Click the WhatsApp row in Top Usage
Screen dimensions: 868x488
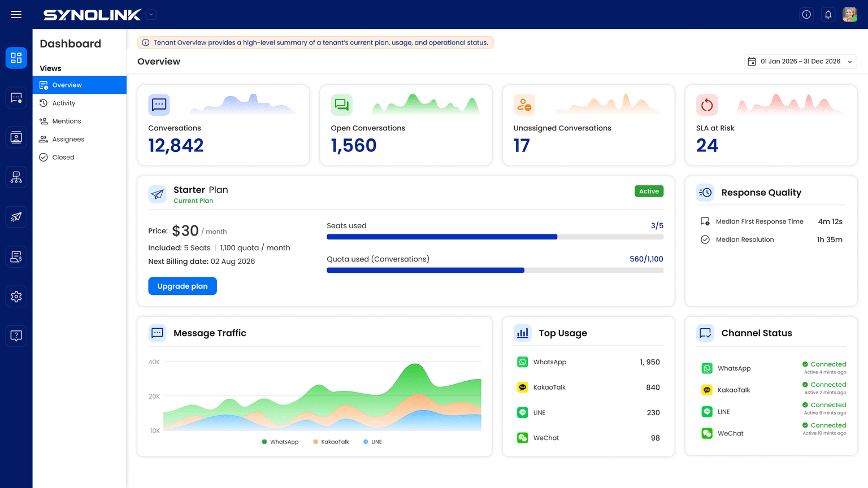(588, 362)
